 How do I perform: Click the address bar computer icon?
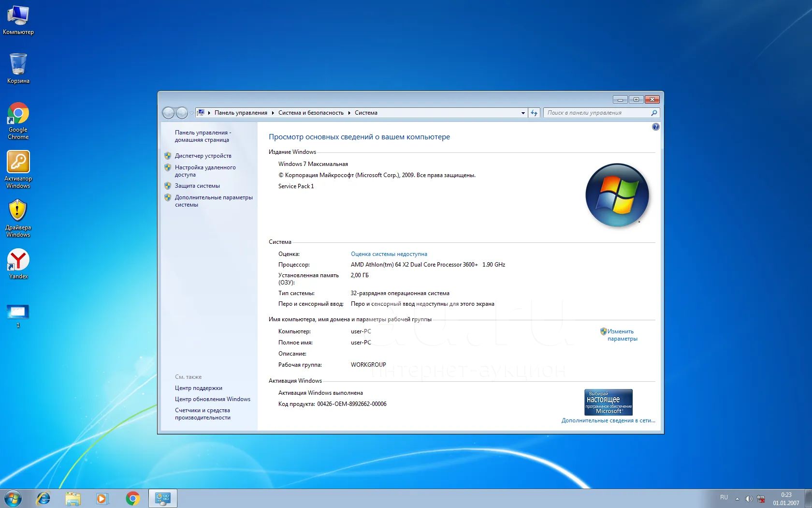(201, 113)
